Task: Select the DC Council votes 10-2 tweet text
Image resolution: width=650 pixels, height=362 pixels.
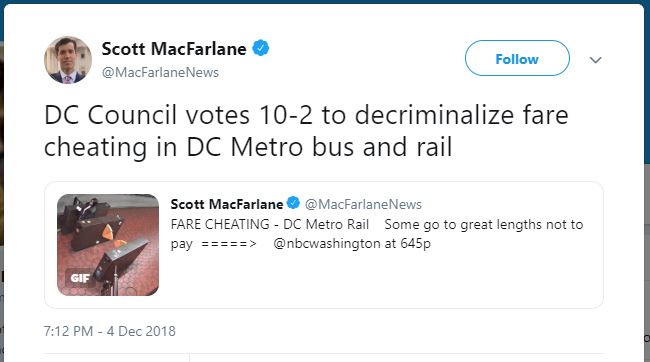Action: [306, 131]
